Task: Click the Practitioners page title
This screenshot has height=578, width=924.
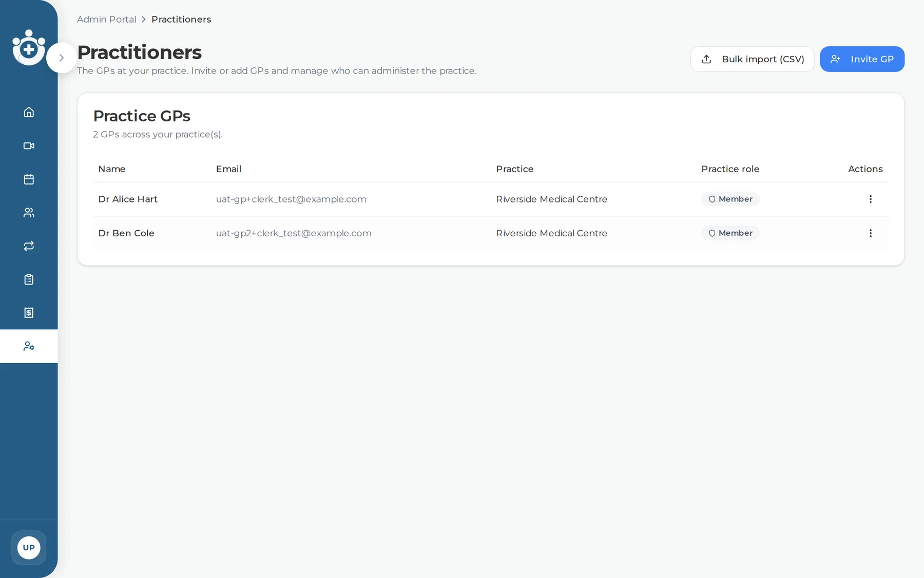Action: (x=139, y=52)
